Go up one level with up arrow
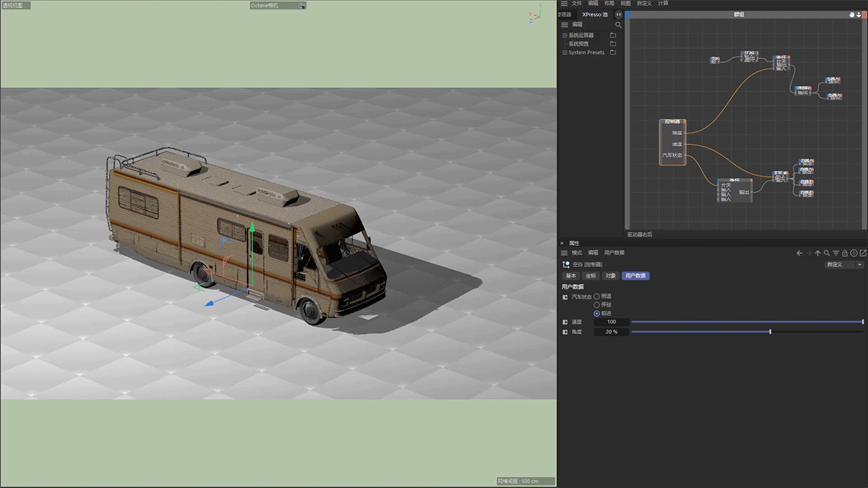 pos(818,253)
